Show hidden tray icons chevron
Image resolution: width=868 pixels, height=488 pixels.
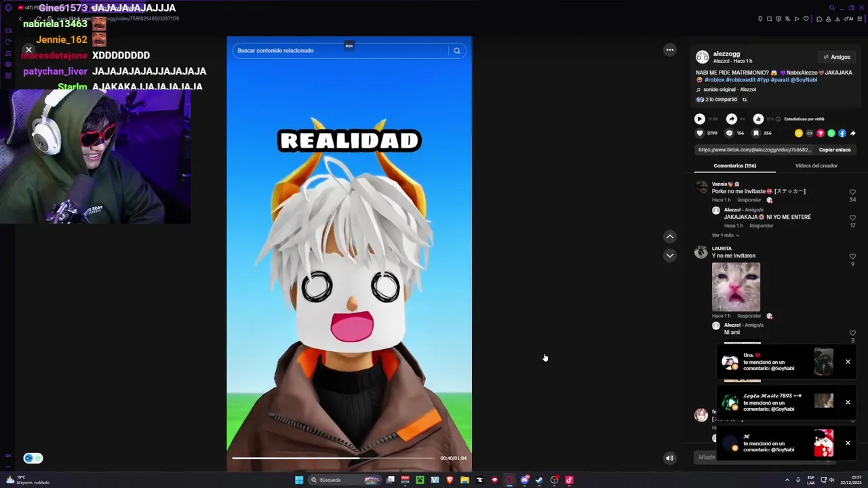pos(787,480)
